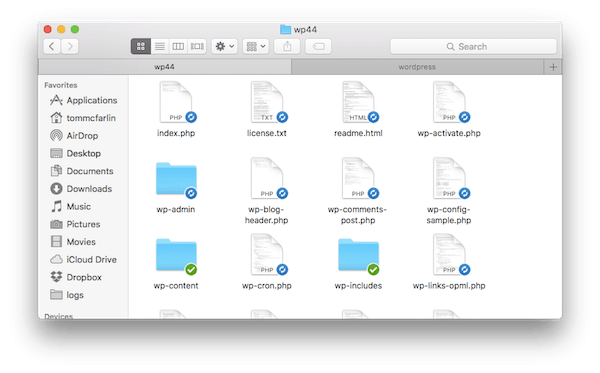600x373 pixels.
Task: Zoom the window with green button
Action: coord(75,29)
